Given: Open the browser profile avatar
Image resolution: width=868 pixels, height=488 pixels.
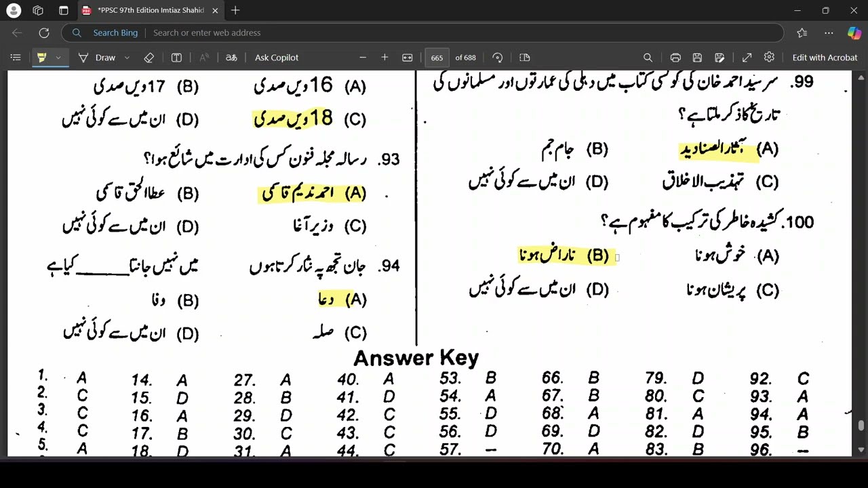Looking at the screenshot, I should 14,10.
